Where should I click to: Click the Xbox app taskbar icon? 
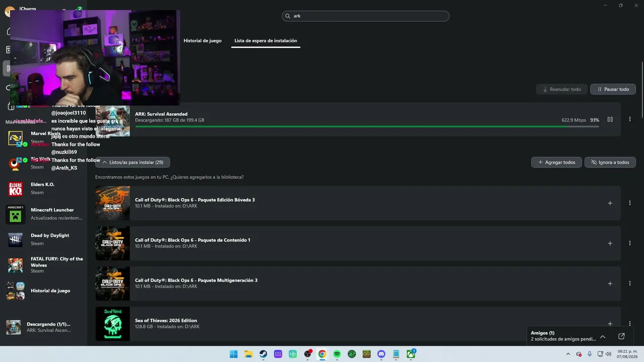point(411,354)
